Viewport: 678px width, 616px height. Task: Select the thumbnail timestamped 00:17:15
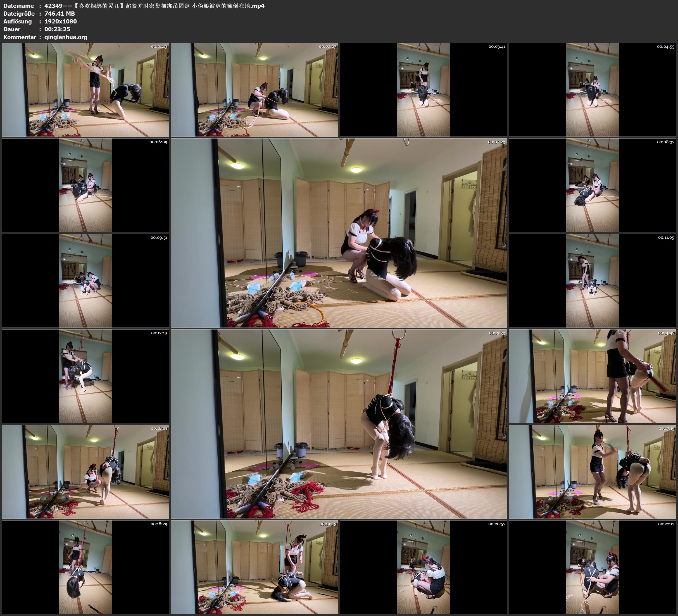(x=593, y=472)
